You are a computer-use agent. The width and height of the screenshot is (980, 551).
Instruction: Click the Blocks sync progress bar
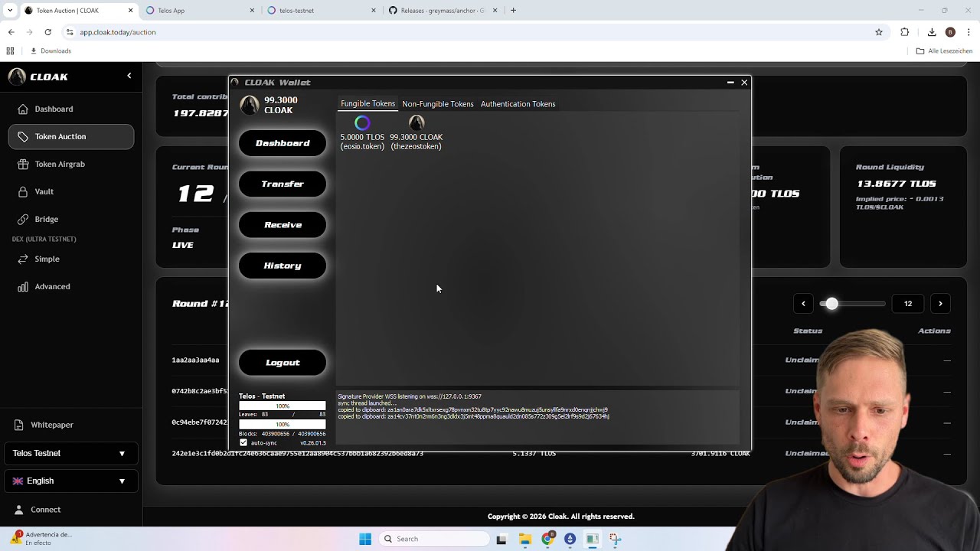click(283, 424)
